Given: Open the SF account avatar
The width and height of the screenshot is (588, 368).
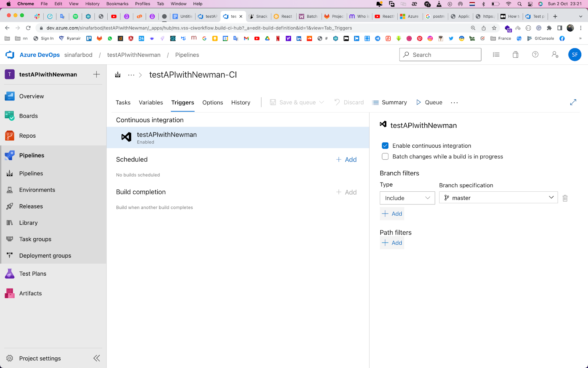Looking at the screenshot, I should [x=575, y=55].
